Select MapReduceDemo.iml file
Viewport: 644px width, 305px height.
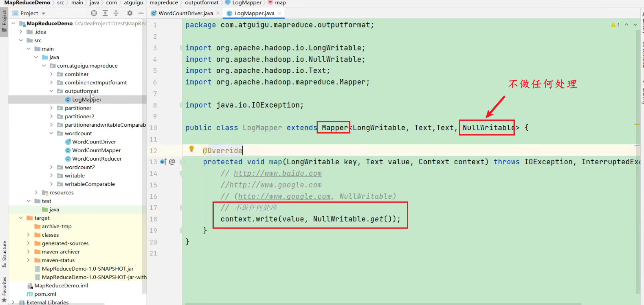[x=61, y=285]
